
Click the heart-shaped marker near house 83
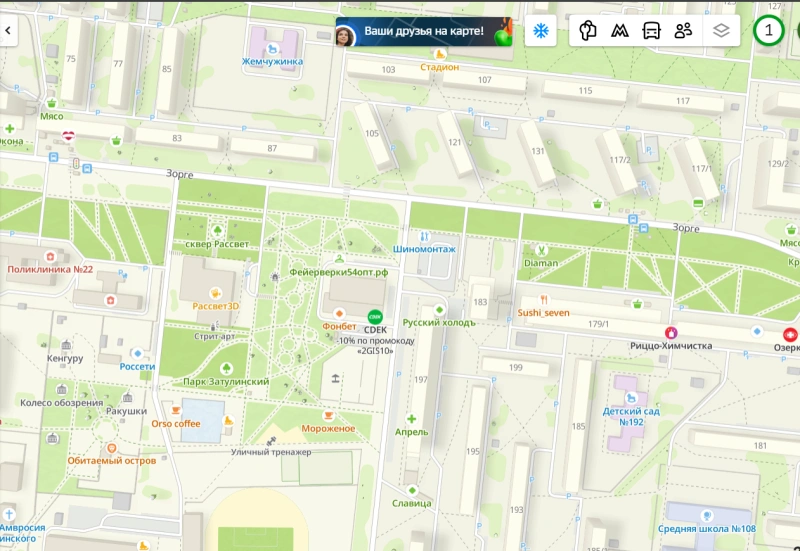click(68, 136)
